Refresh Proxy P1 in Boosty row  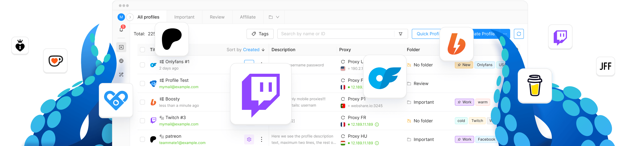pyautogui.click(x=343, y=99)
